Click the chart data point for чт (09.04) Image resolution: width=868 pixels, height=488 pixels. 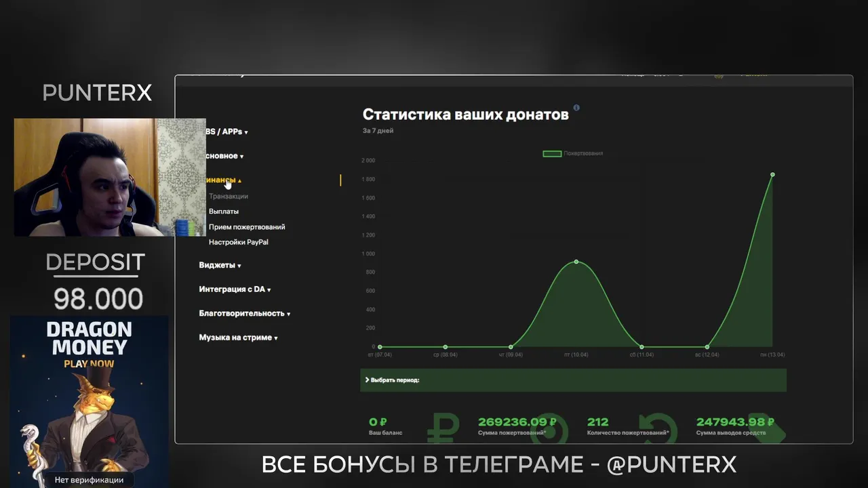pos(511,347)
